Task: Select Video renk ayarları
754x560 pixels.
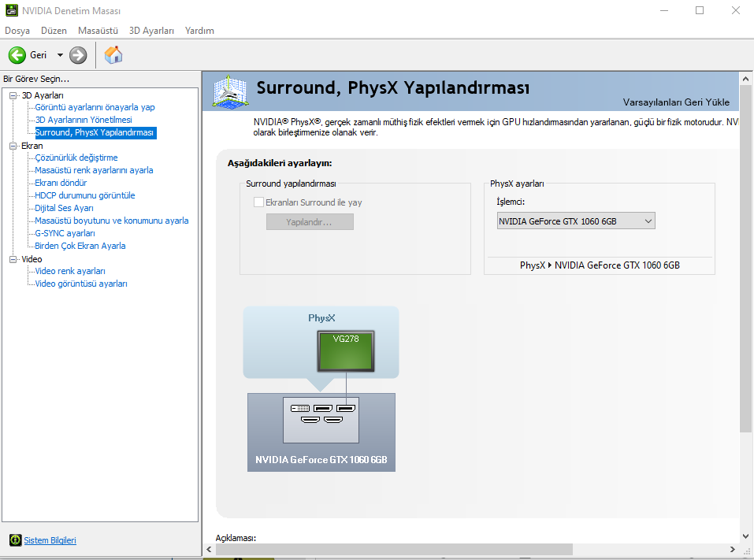Action: tap(70, 271)
